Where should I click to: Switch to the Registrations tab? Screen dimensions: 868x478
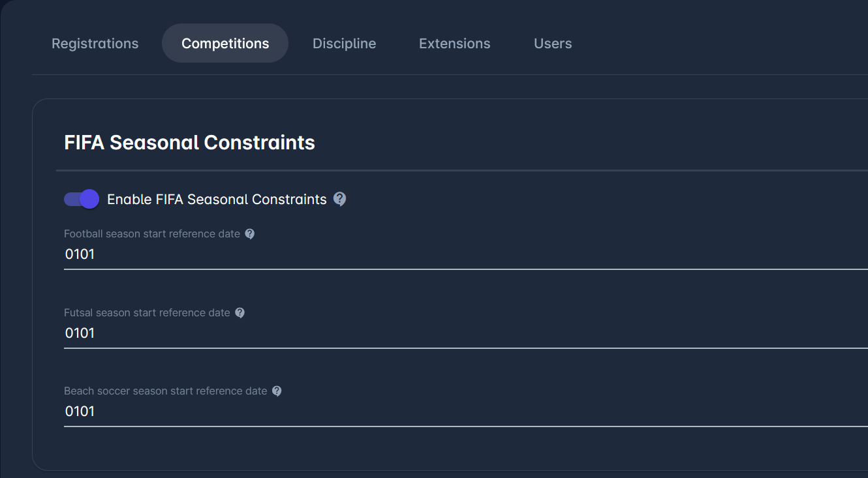95,44
